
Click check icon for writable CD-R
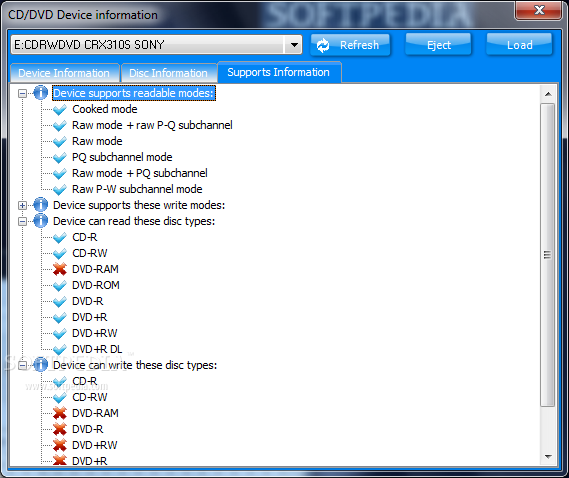(x=60, y=381)
